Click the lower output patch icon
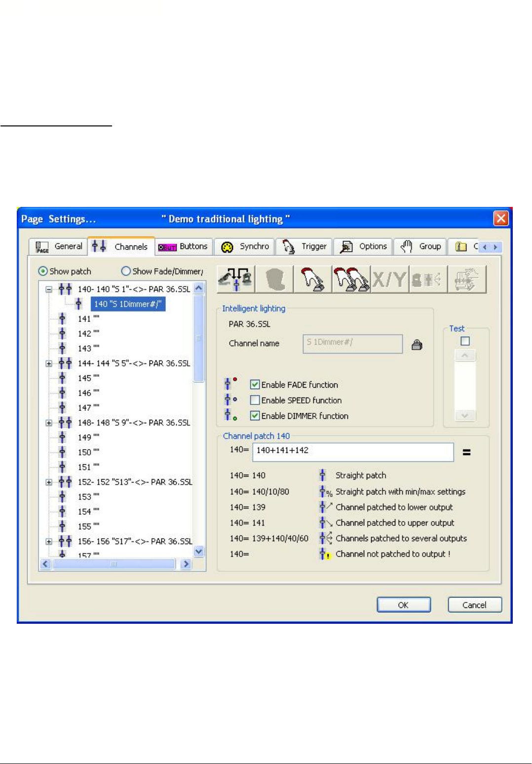532x764 pixels. click(x=326, y=507)
